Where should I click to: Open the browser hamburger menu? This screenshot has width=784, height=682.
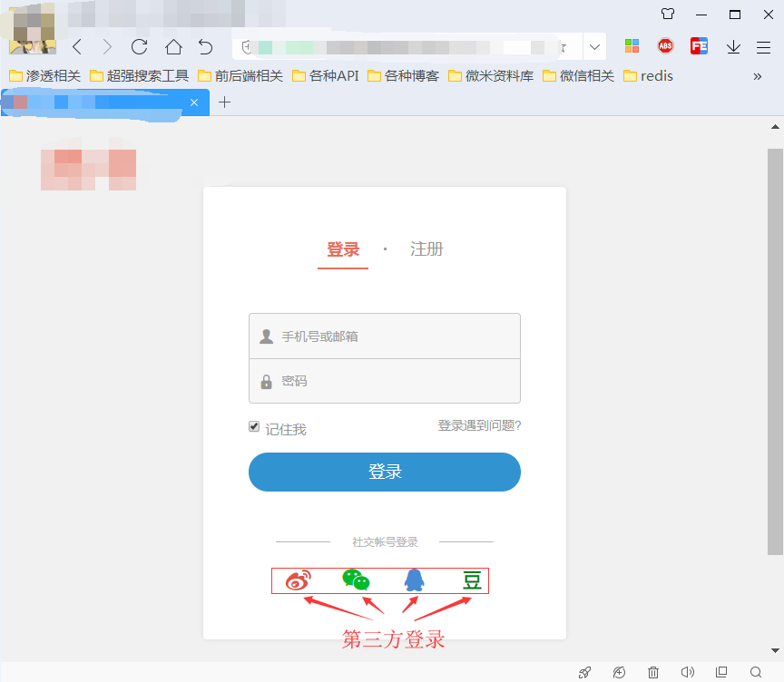pos(763,47)
